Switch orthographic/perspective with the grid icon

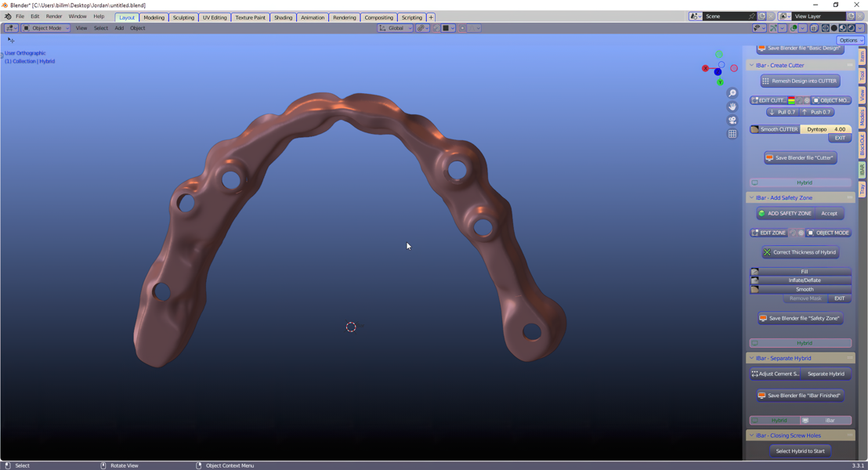pos(732,134)
